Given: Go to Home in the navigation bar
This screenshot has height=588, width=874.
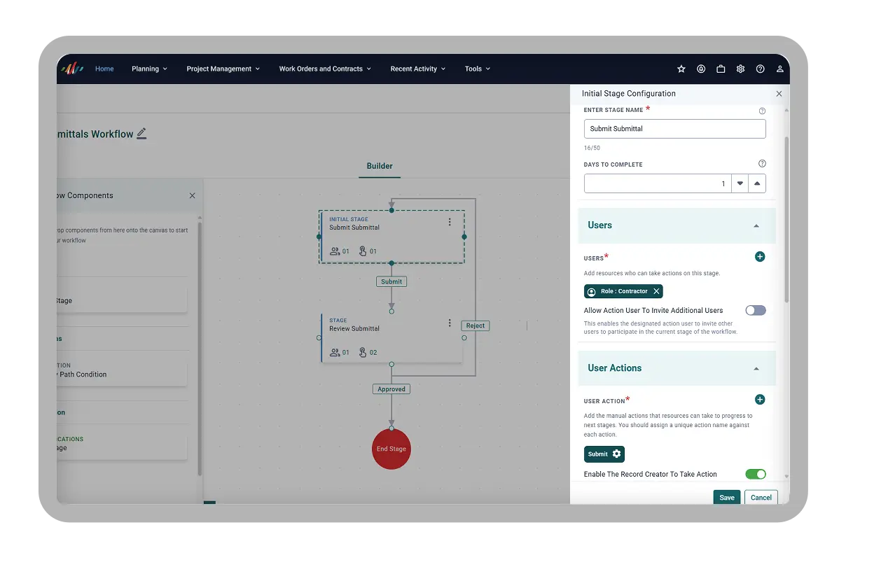Looking at the screenshot, I should point(104,69).
